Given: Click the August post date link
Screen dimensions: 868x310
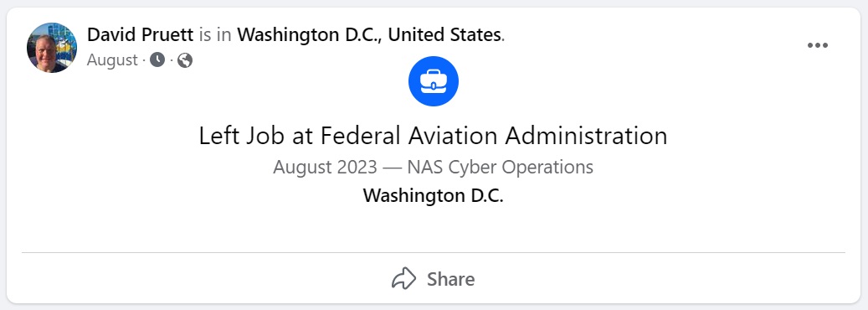Looking at the screenshot, I should [x=112, y=59].
